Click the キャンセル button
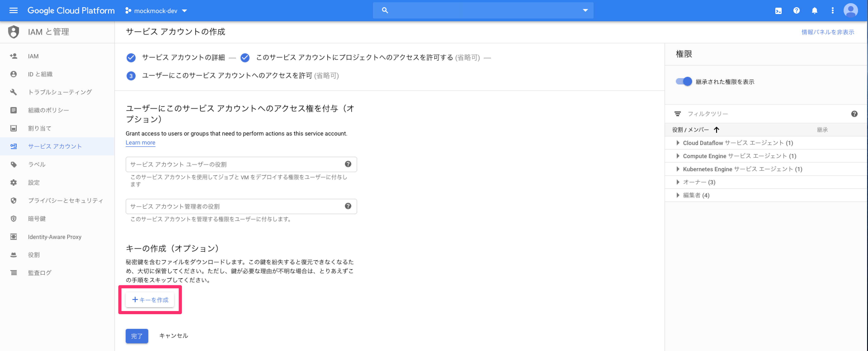The height and width of the screenshot is (351, 868). pyautogui.click(x=174, y=336)
